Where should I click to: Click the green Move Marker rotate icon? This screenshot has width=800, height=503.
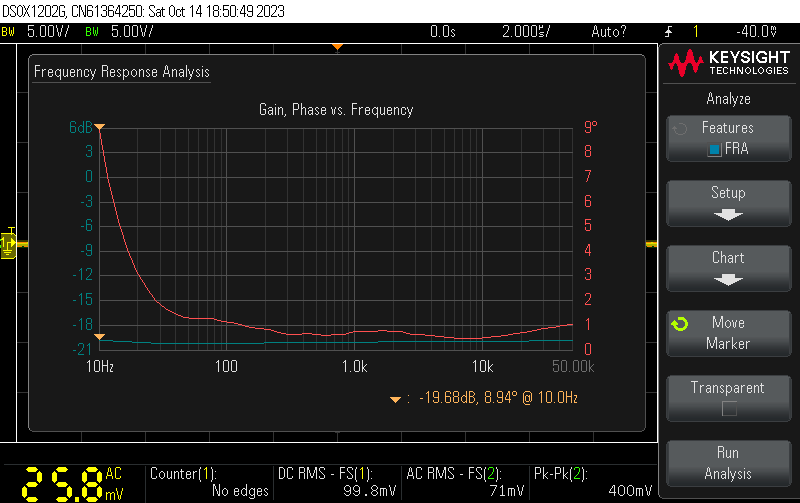pyautogui.click(x=680, y=324)
